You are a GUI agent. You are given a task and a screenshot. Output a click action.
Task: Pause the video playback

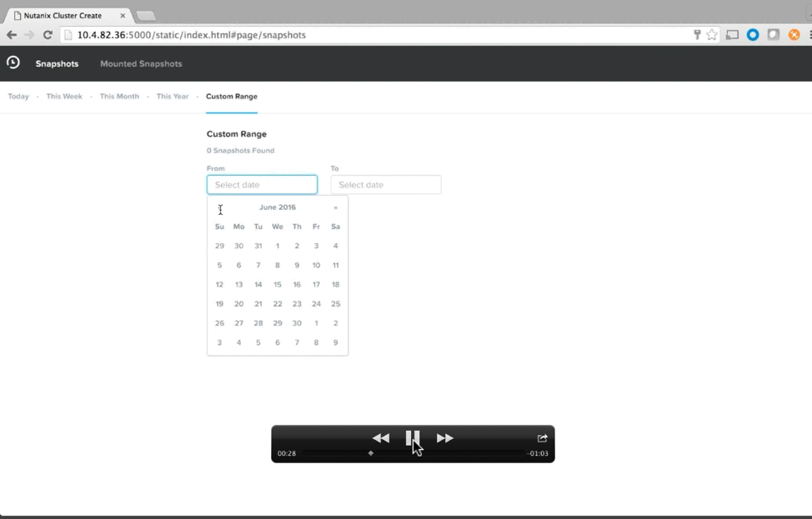pyautogui.click(x=412, y=437)
